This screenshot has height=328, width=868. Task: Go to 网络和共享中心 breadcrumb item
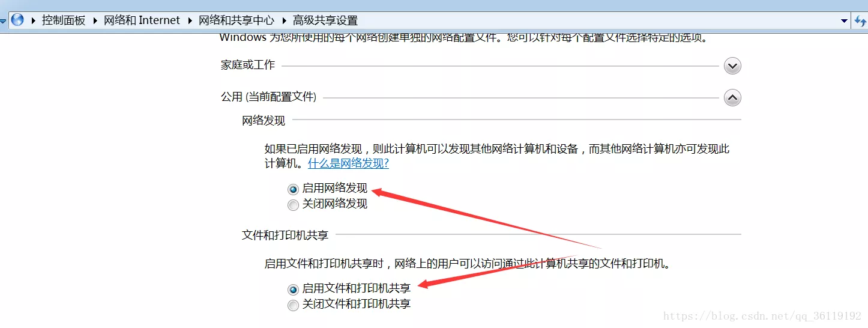point(237,20)
